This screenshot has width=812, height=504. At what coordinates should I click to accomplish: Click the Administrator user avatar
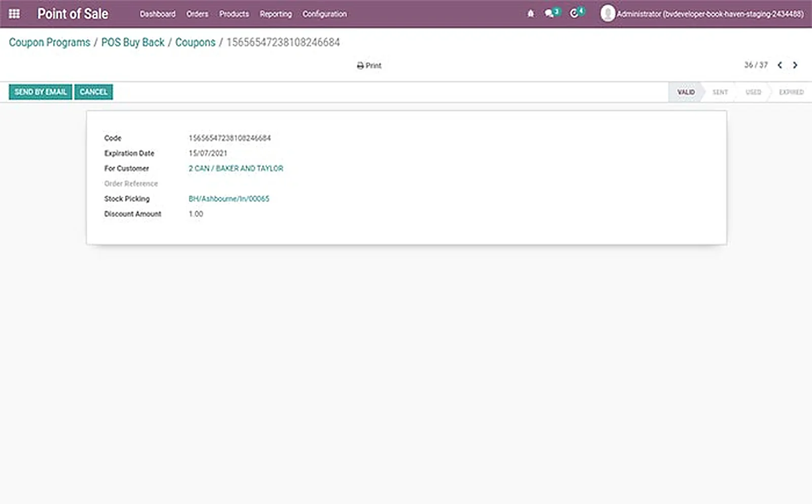click(607, 14)
